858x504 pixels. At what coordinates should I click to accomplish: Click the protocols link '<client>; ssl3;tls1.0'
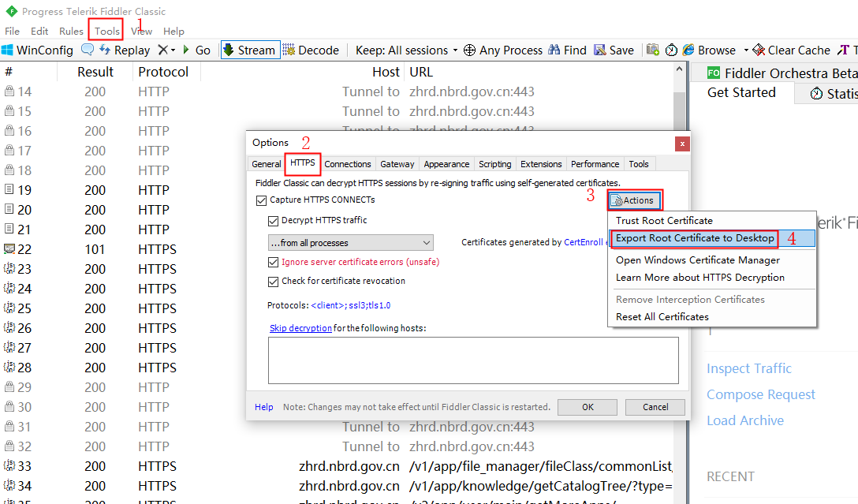point(351,305)
